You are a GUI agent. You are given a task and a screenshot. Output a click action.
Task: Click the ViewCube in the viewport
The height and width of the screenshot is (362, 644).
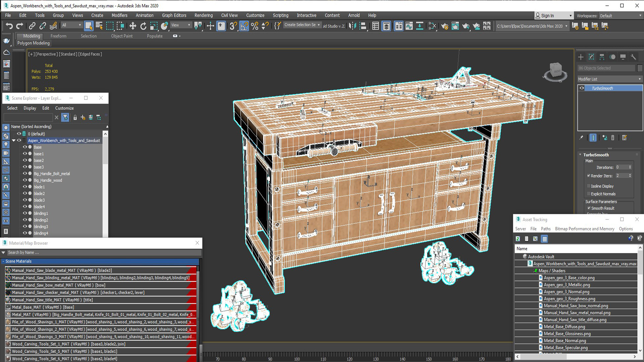(555, 72)
